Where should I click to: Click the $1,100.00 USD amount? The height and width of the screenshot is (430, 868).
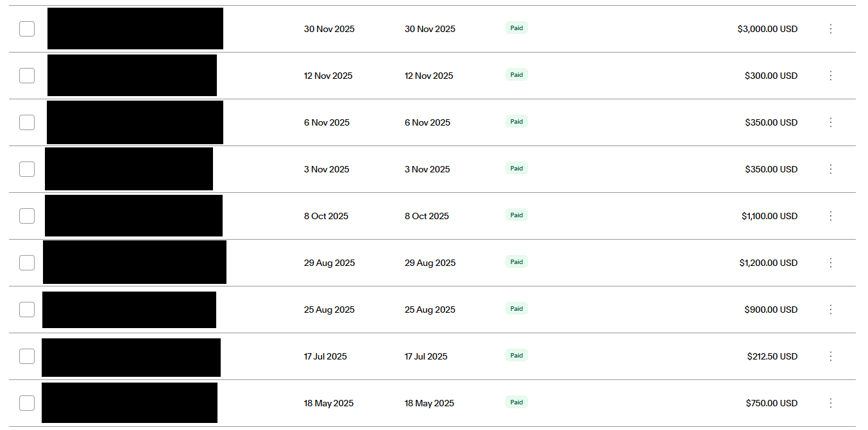tap(769, 217)
